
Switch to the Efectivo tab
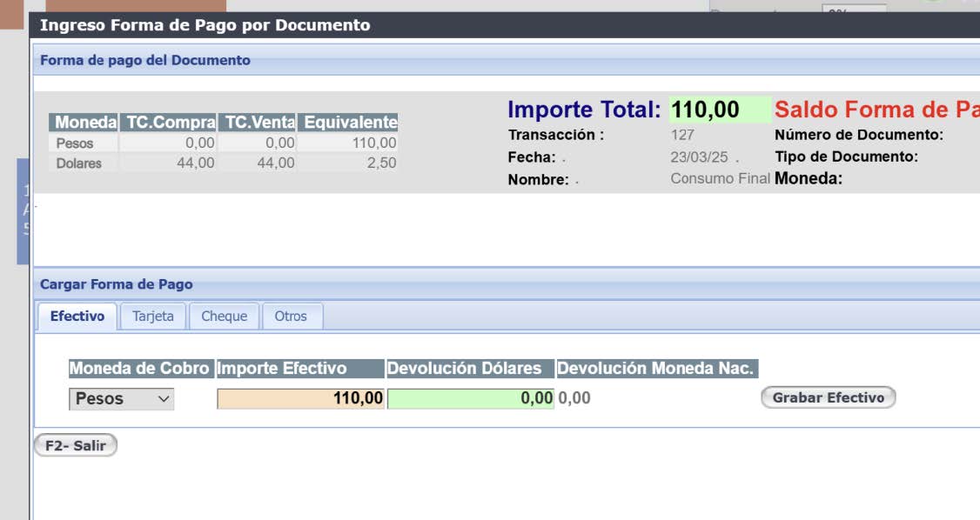click(x=77, y=317)
